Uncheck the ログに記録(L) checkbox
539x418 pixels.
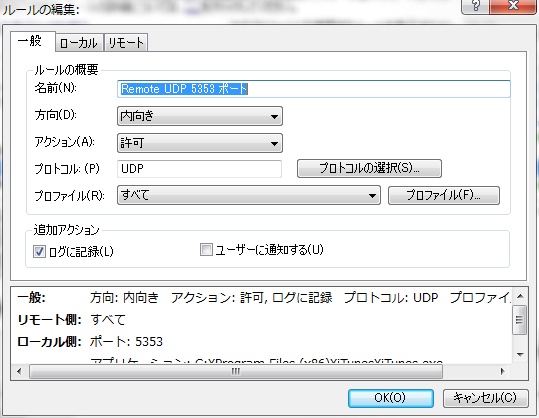39,252
